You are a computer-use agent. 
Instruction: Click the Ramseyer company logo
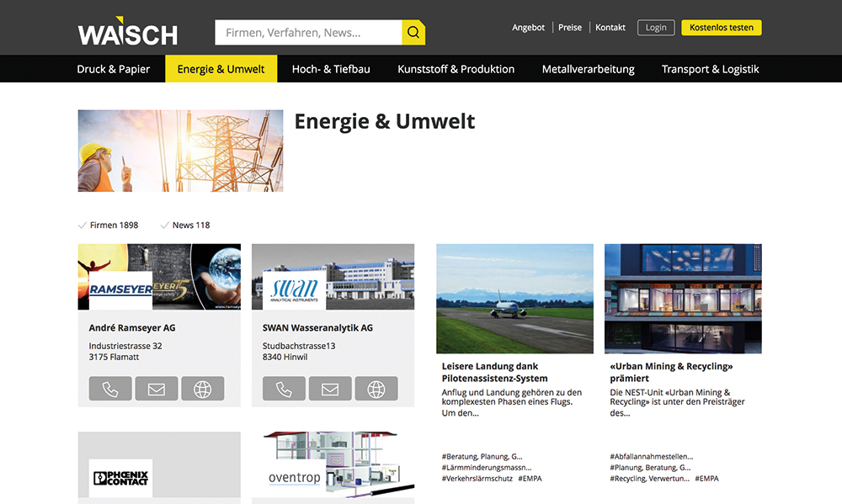tap(120, 289)
